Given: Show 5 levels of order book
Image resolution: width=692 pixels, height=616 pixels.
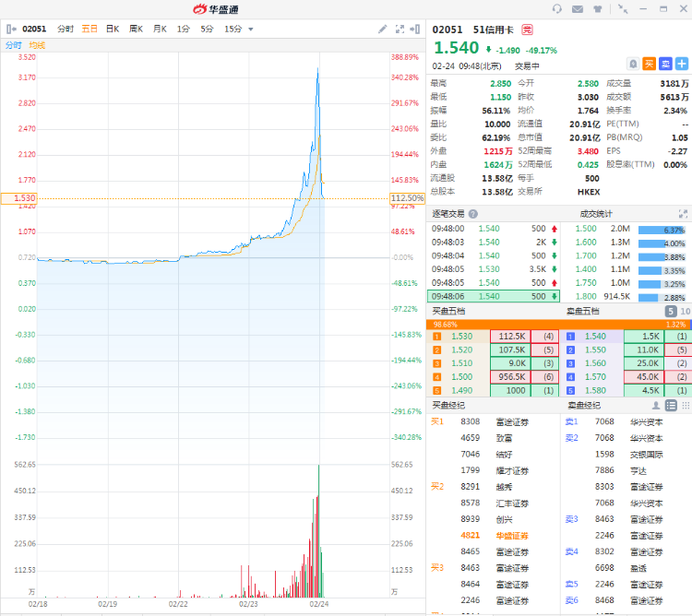Looking at the screenshot, I should pyautogui.click(x=671, y=312).
